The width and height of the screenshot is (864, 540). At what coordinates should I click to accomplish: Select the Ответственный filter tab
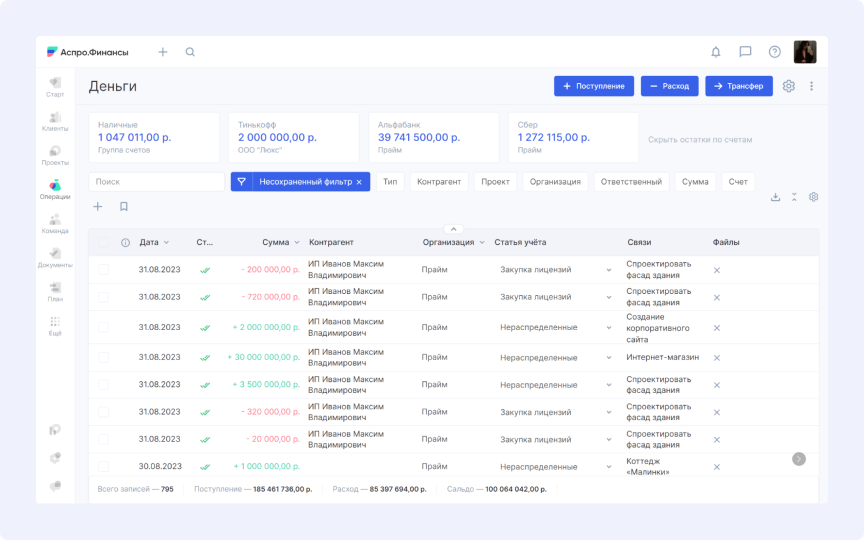point(631,182)
